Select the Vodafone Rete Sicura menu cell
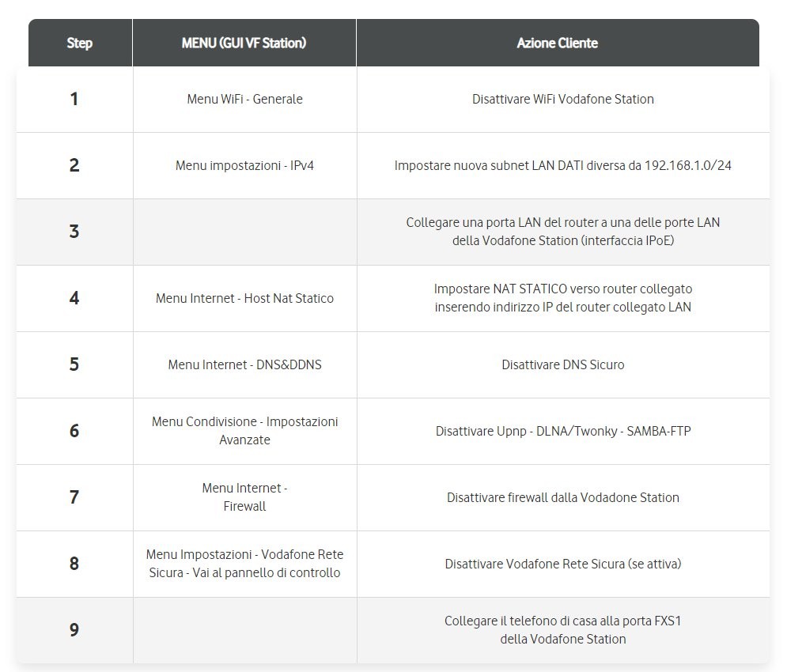The image size is (787, 672). click(x=244, y=563)
